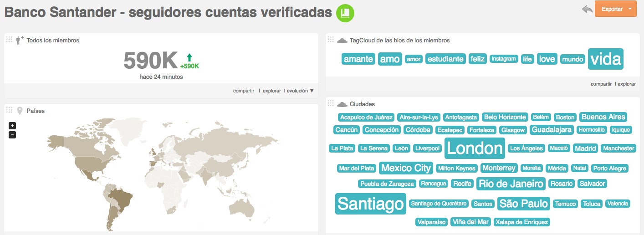Select the amor tag
Screen dimensions: 644x235
(414, 59)
